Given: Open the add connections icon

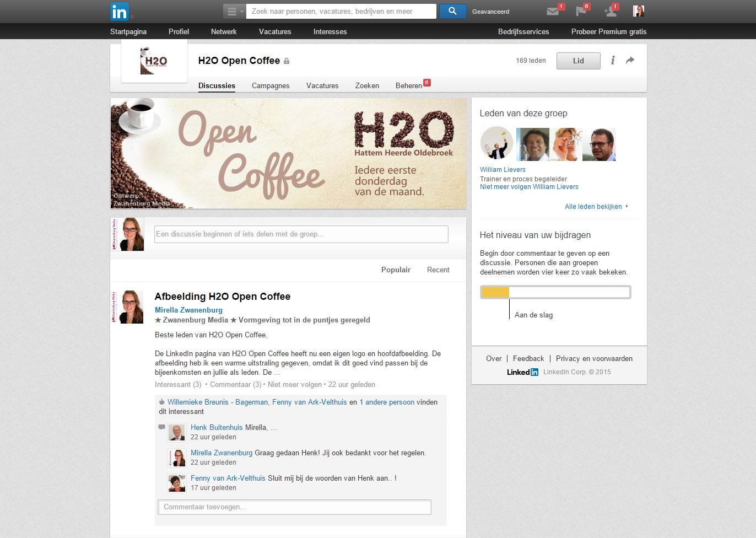Looking at the screenshot, I should tap(609, 11).
